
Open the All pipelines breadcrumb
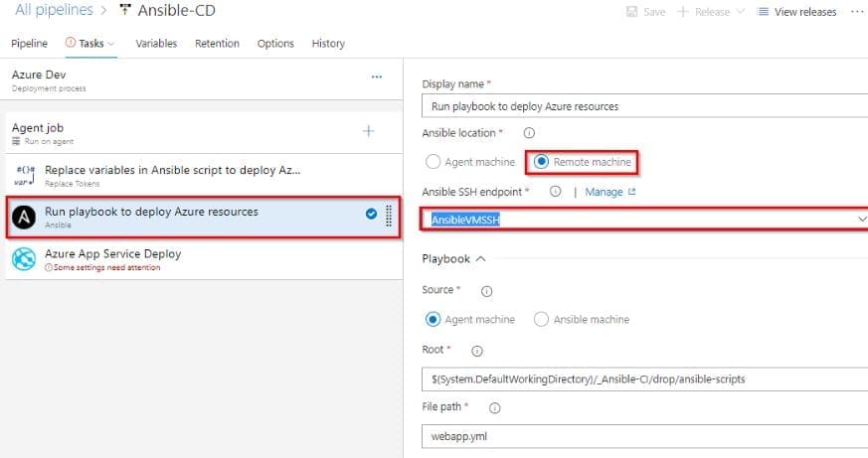(54, 10)
